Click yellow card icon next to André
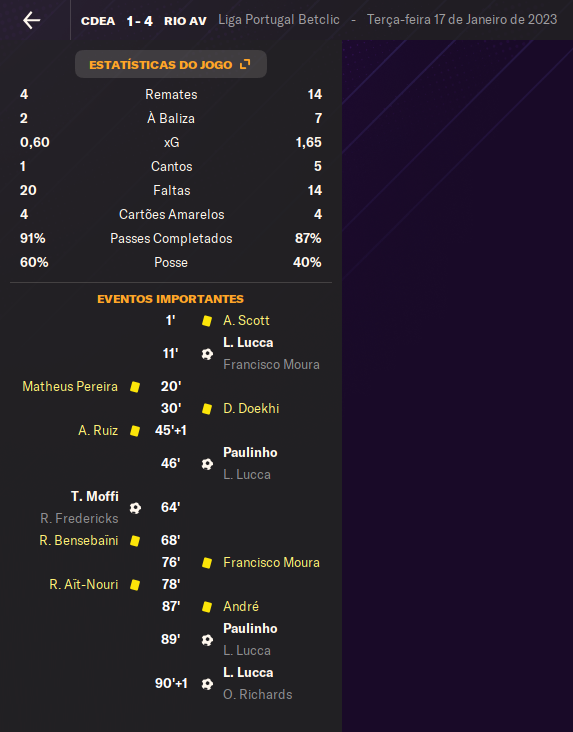The height and width of the screenshot is (732, 573). (x=207, y=607)
